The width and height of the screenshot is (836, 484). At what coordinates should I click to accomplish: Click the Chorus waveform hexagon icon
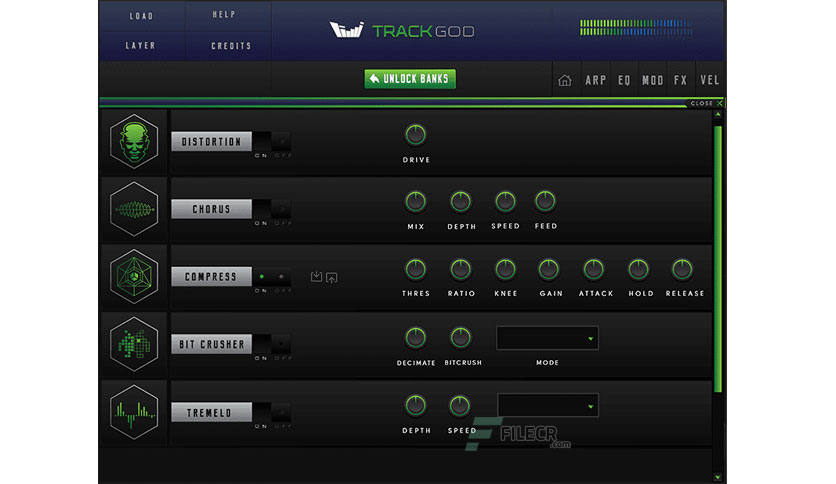(x=134, y=209)
